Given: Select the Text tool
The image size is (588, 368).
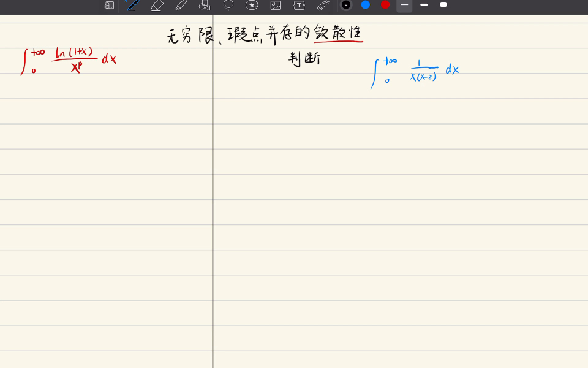Looking at the screenshot, I should 299,6.
